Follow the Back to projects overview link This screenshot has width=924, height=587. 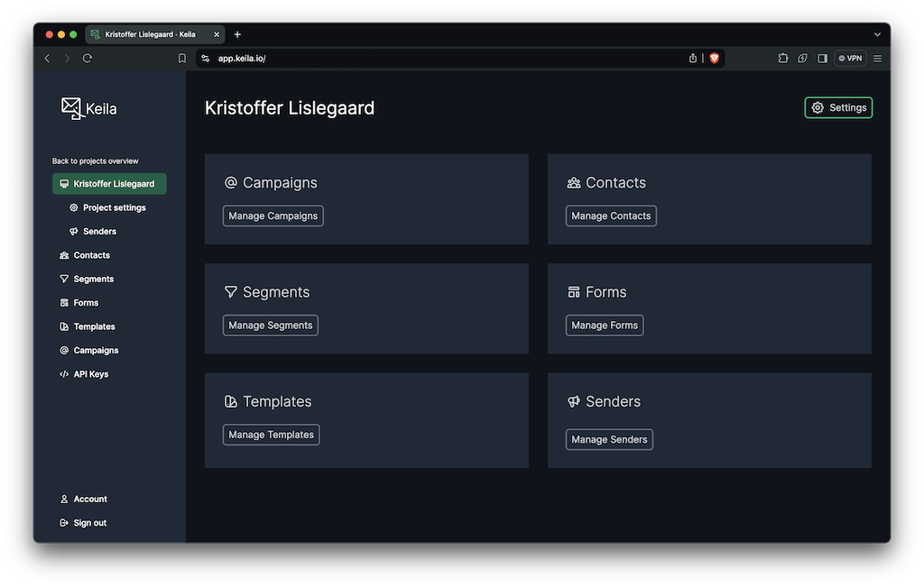click(x=95, y=161)
